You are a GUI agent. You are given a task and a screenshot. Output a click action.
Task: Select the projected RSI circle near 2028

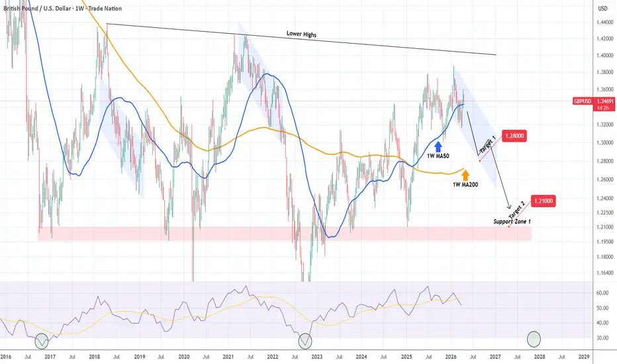click(x=534, y=339)
